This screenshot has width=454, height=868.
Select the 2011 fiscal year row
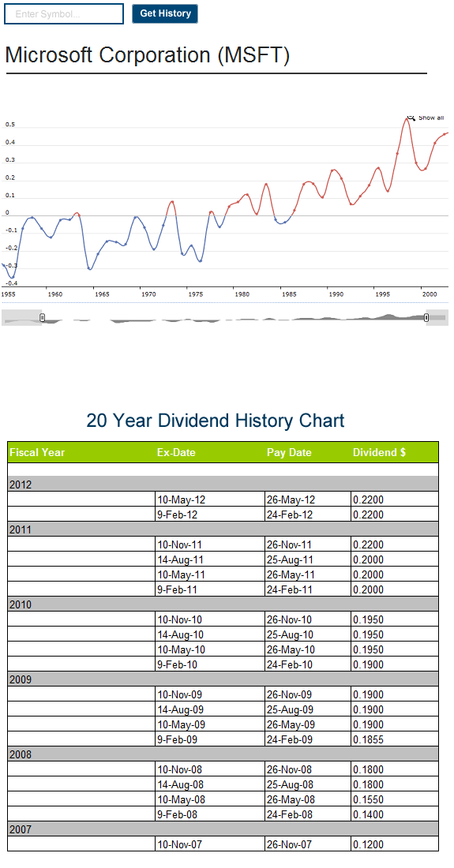223,529
